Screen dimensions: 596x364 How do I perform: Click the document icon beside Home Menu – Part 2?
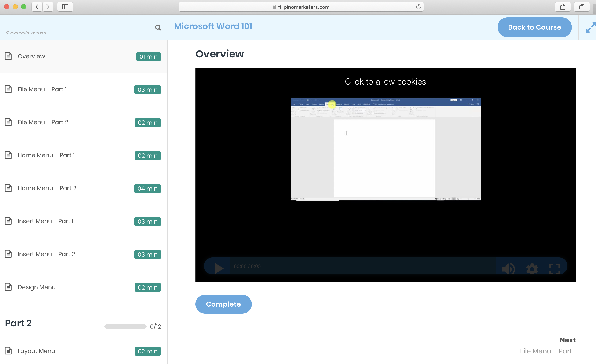click(8, 188)
